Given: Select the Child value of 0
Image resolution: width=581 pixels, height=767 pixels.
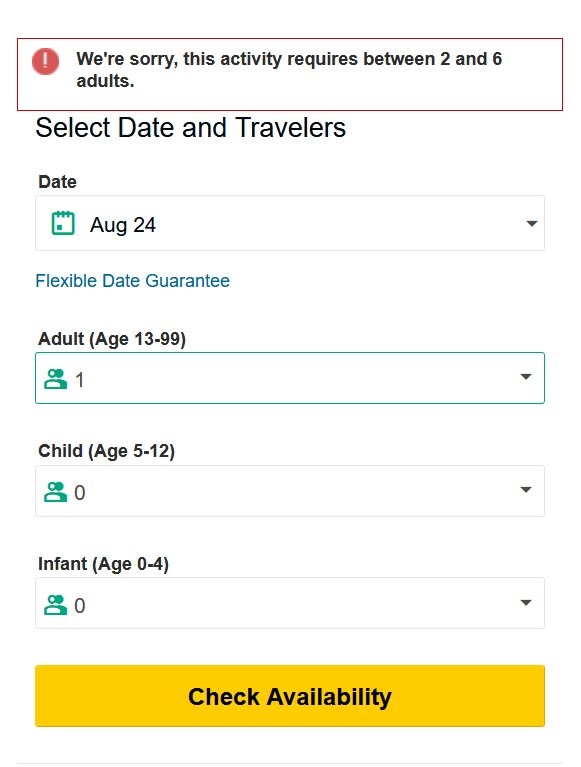Looking at the screenshot, I should tap(80, 493).
